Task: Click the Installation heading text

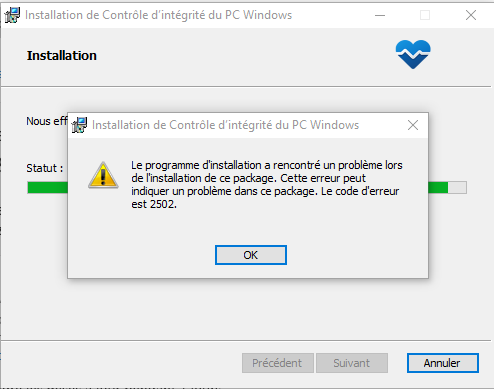Action: (x=62, y=56)
